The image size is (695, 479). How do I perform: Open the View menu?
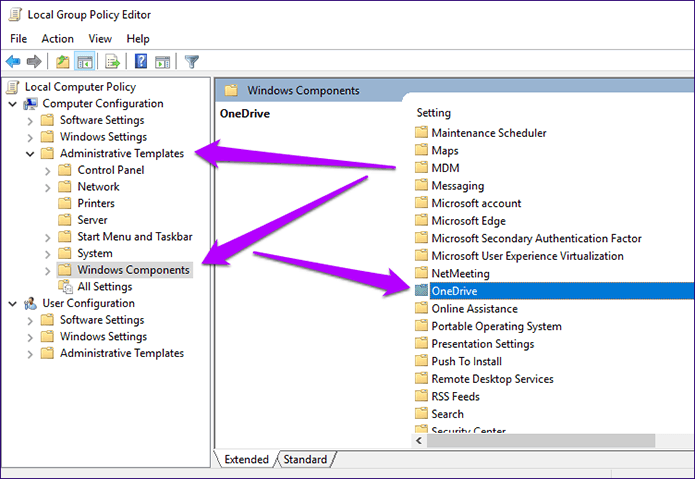100,39
